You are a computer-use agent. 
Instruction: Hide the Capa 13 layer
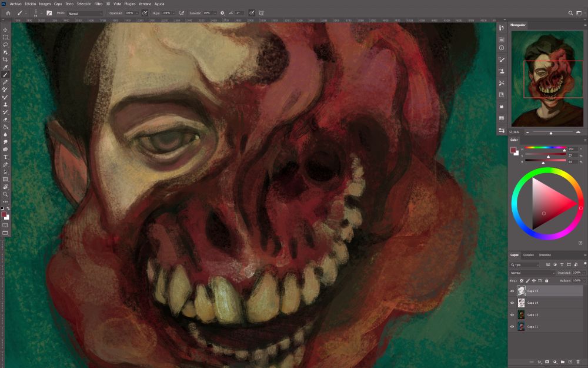coord(512,315)
